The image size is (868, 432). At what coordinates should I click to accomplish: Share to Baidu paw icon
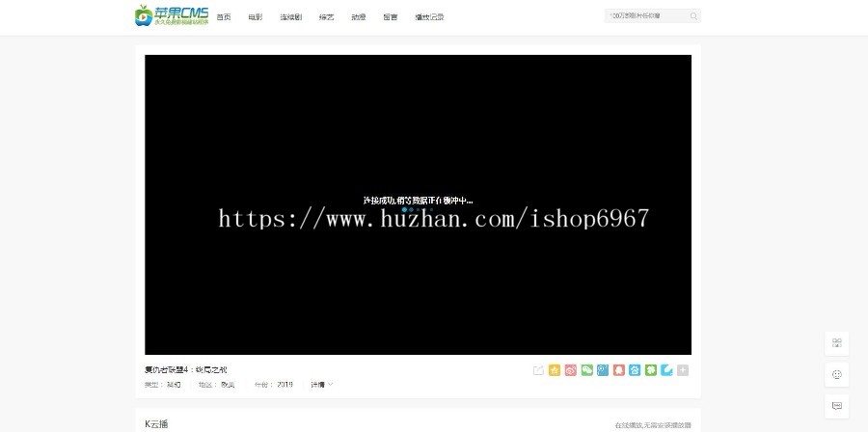tap(635, 370)
